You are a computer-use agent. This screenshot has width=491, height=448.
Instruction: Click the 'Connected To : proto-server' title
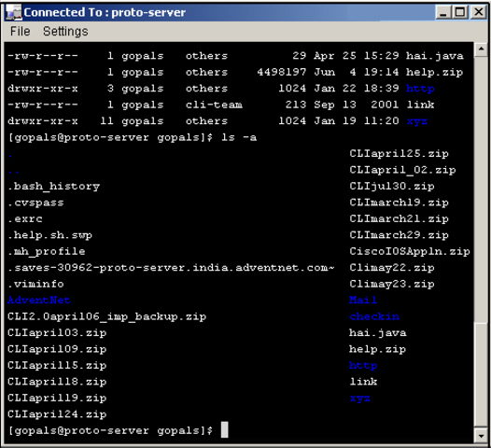[x=105, y=12]
